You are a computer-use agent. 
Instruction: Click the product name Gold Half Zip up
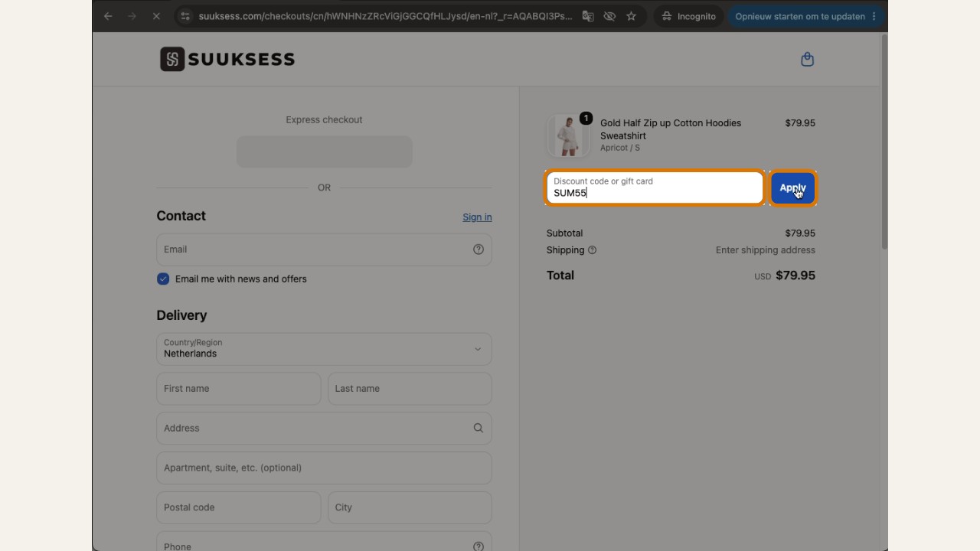[671, 129]
